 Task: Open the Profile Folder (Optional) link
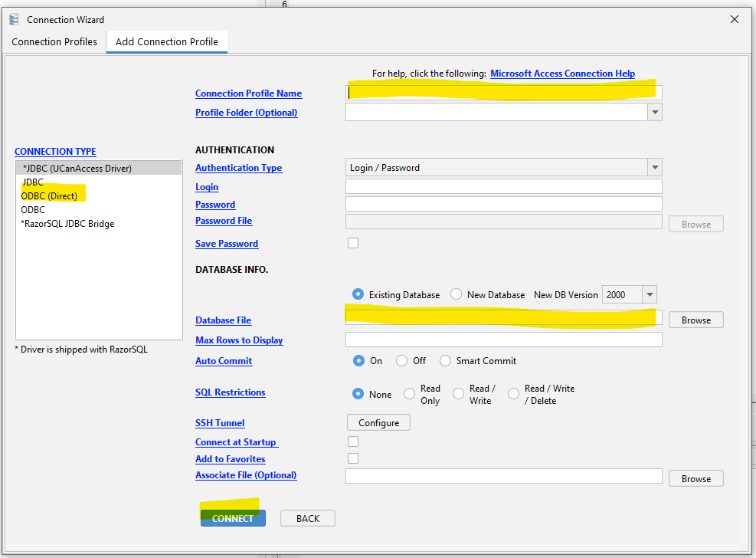[x=247, y=113]
